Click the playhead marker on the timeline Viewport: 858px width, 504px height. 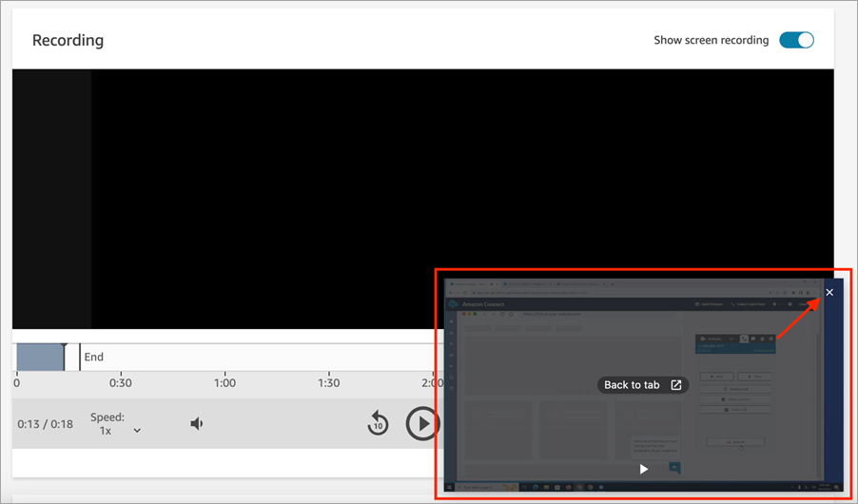point(64,347)
